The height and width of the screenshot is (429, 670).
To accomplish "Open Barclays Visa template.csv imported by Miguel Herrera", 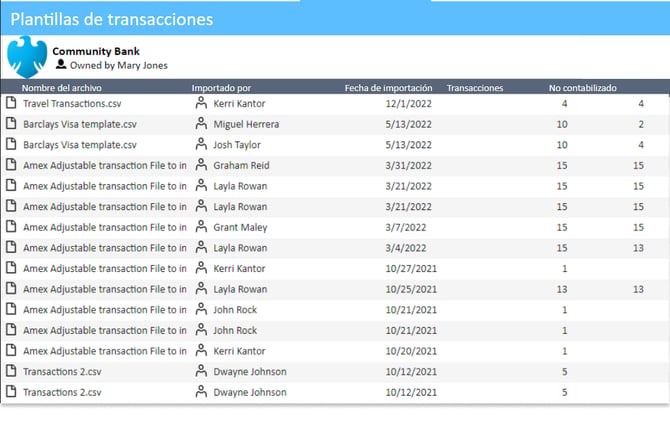I will [79, 124].
